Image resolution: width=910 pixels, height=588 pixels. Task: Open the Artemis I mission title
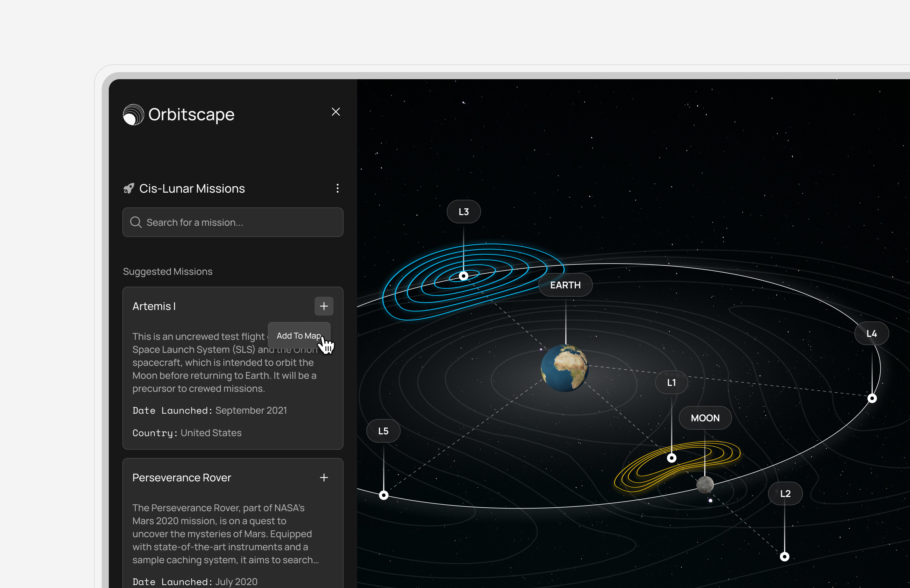click(154, 306)
